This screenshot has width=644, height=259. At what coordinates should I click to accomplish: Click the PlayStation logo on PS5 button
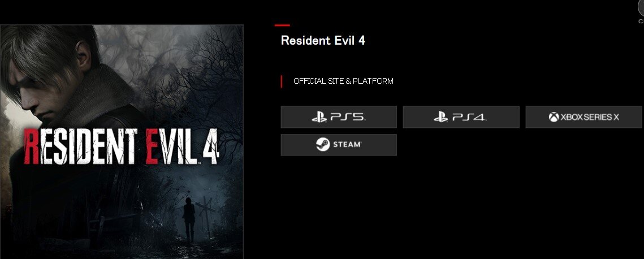tap(319, 117)
